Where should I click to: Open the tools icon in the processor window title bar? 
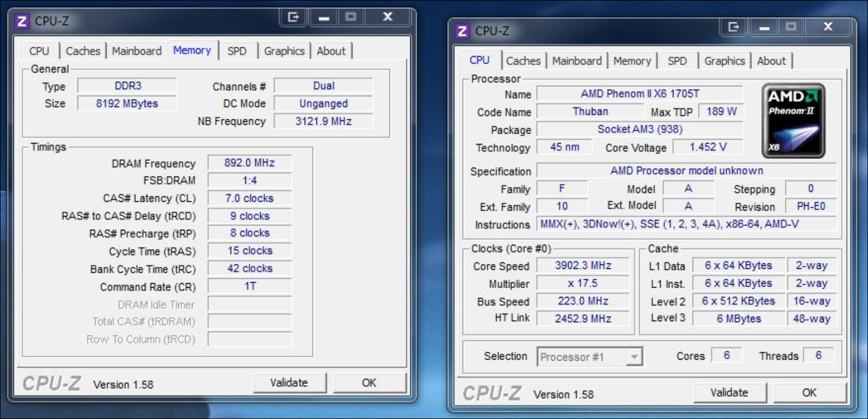click(734, 27)
